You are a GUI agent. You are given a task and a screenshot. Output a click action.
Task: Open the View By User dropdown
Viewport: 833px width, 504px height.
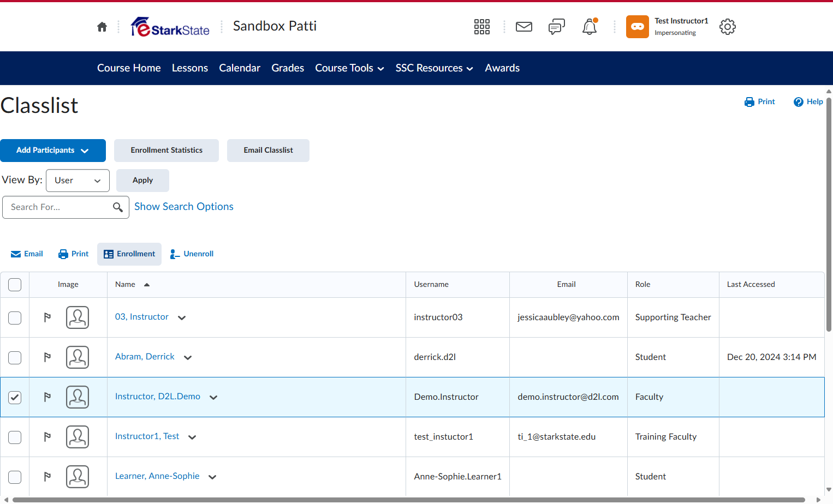click(x=78, y=181)
